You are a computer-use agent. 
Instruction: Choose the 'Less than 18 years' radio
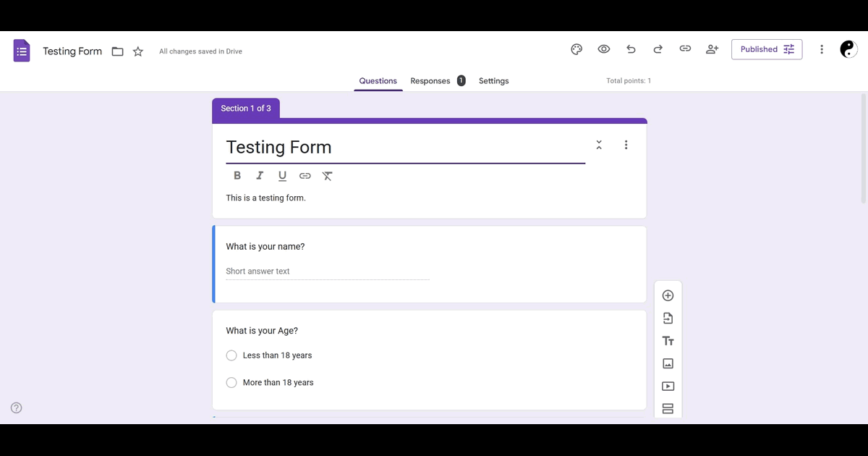pyautogui.click(x=231, y=355)
